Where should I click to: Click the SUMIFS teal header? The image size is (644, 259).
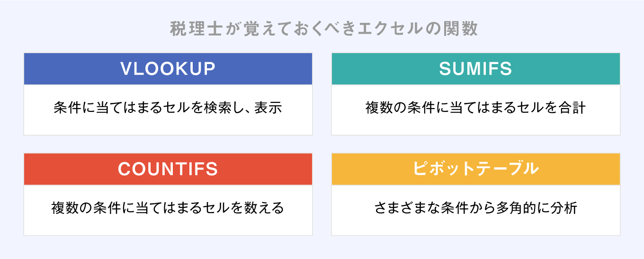click(x=476, y=69)
